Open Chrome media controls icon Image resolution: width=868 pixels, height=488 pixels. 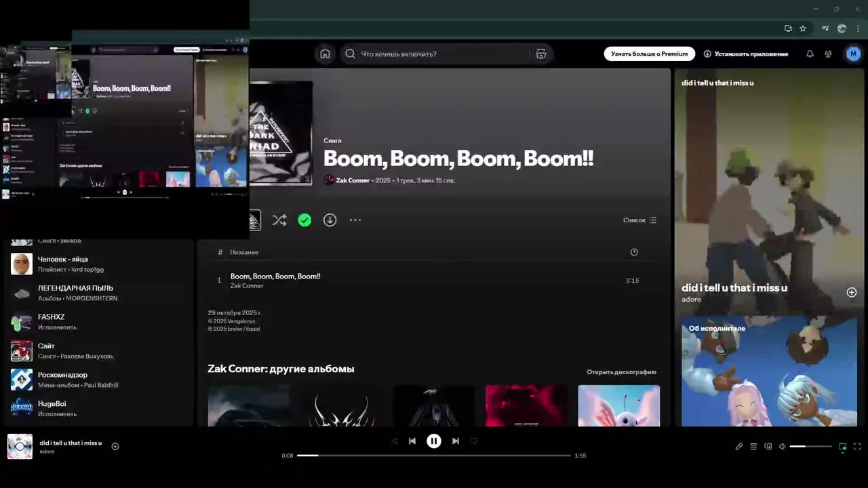[825, 28]
